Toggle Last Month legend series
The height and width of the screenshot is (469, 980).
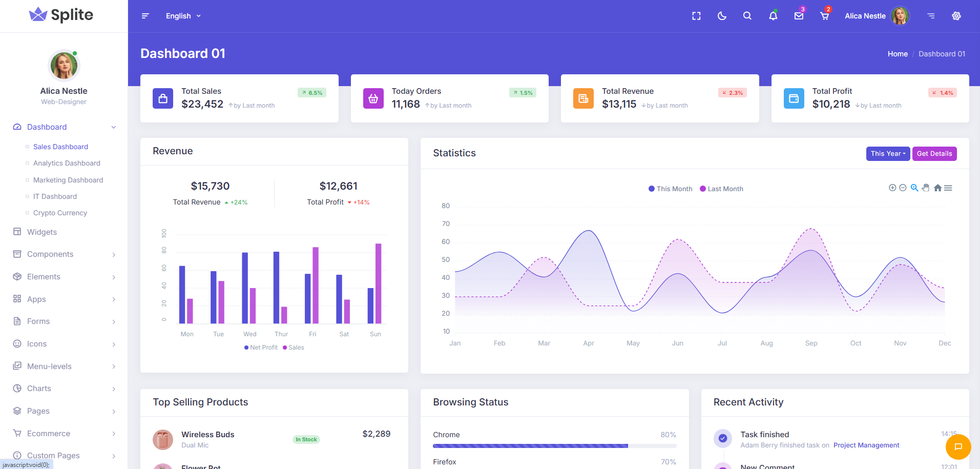[x=721, y=189]
